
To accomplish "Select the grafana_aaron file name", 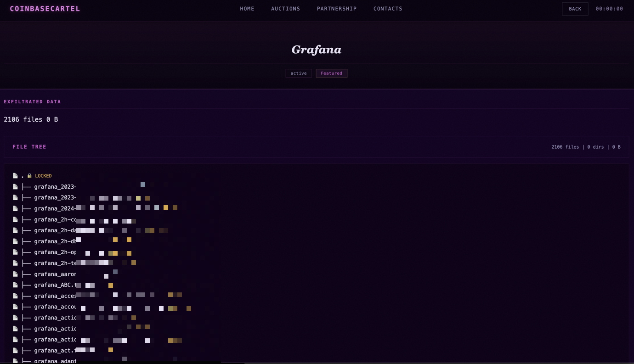I will click(x=55, y=274).
